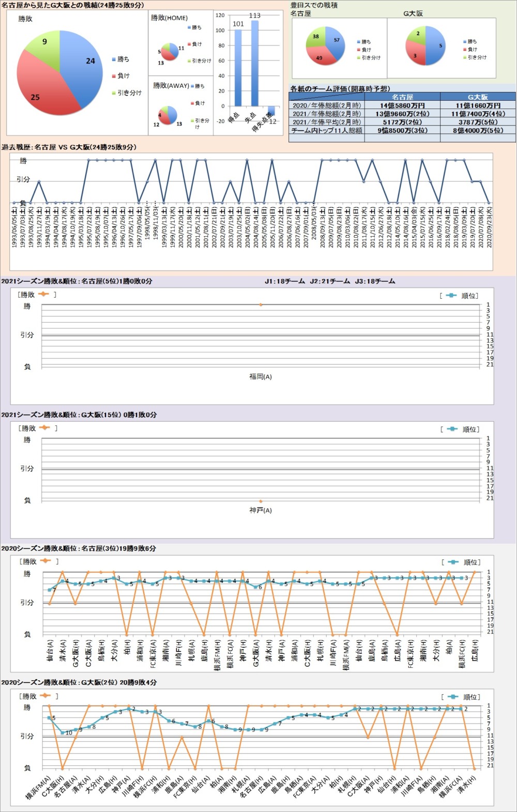The image size is (517, 812).
Task: Click 神戸(A) label in 2021 G大阪 chart
Action: click(x=261, y=510)
